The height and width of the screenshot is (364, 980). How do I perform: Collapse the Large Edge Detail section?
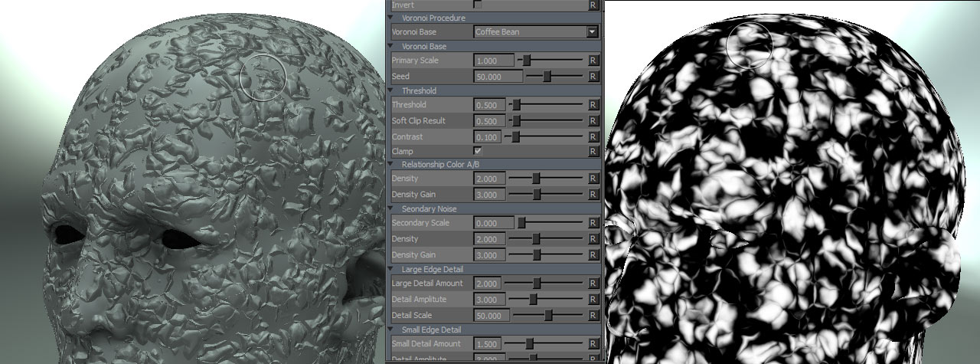coord(396,269)
